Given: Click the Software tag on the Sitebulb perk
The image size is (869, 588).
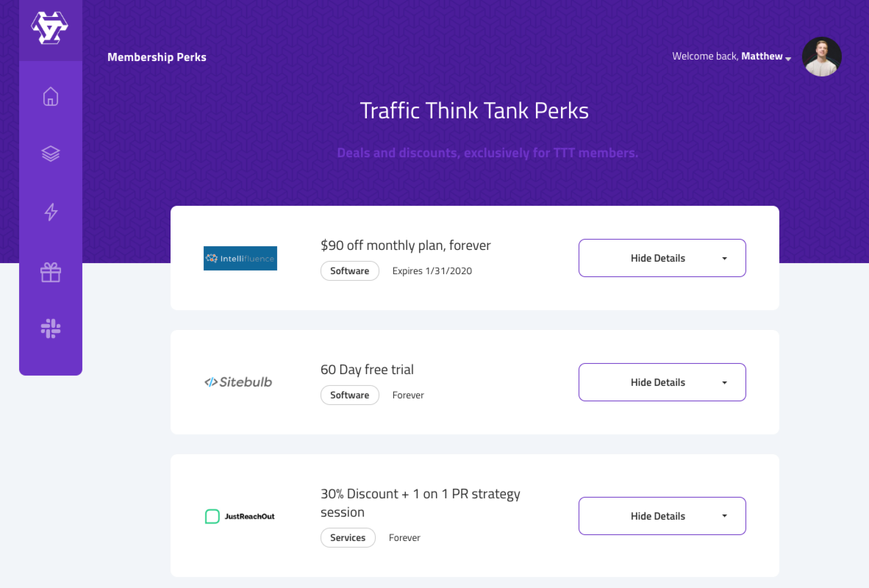Looking at the screenshot, I should coord(349,395).
